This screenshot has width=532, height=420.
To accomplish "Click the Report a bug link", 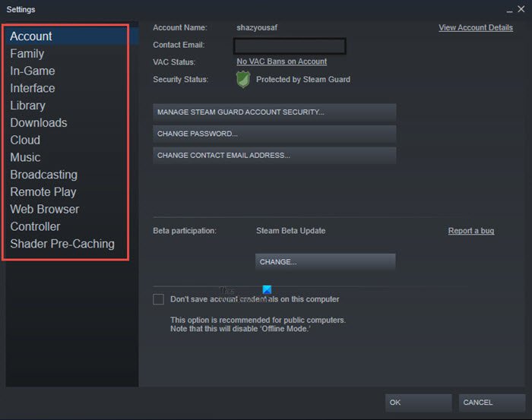I will 471,231.
